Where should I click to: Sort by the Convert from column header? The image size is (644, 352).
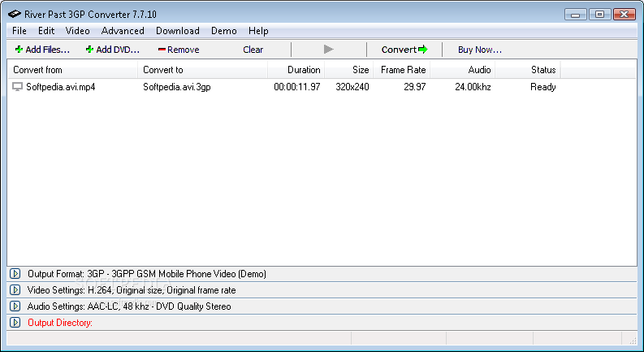tap(73, 70)
